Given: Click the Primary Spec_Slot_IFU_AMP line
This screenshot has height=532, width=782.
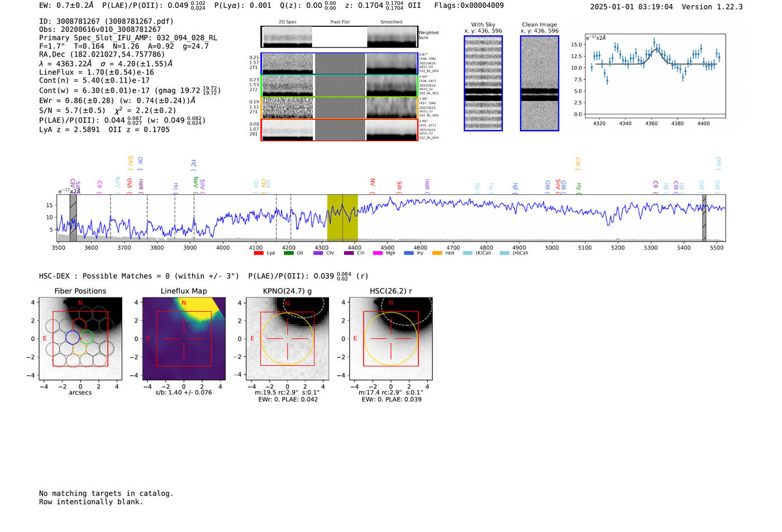Looking at the screenshot, I should coord(128,38).
